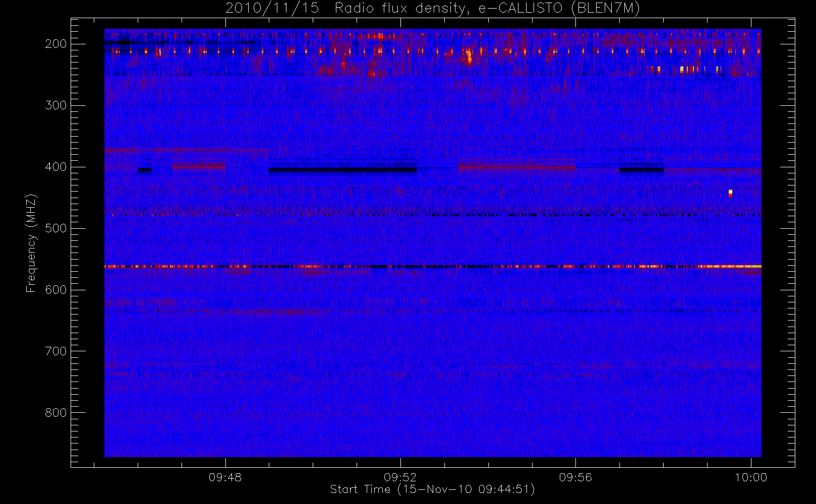
Task: Click the long black band near 405 MHz around 09:50
Action: point(343,170)
